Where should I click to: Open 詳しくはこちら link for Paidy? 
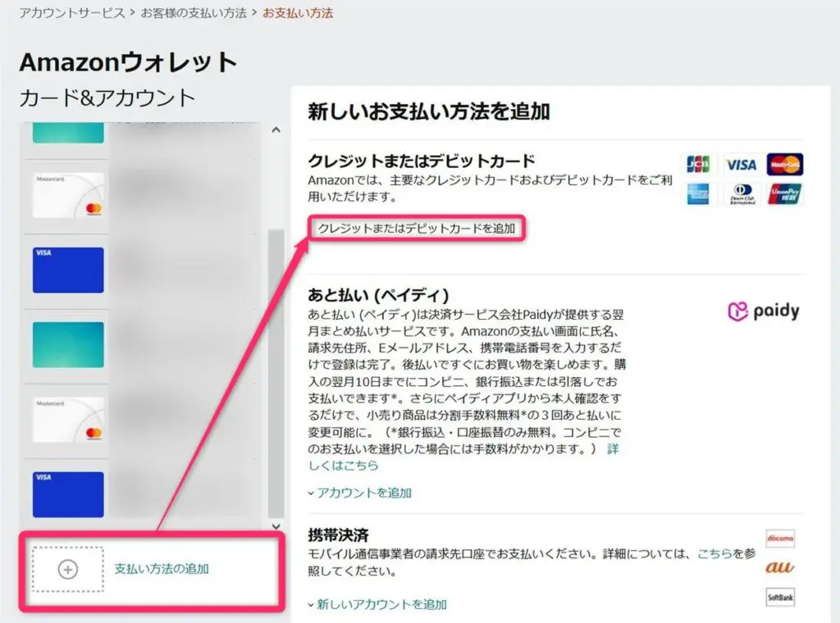(344, 465)
